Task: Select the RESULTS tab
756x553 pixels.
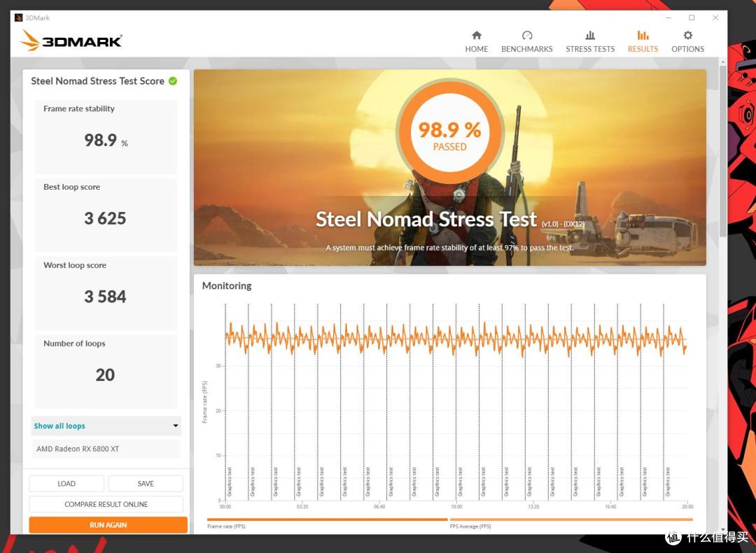Action: 643,41
